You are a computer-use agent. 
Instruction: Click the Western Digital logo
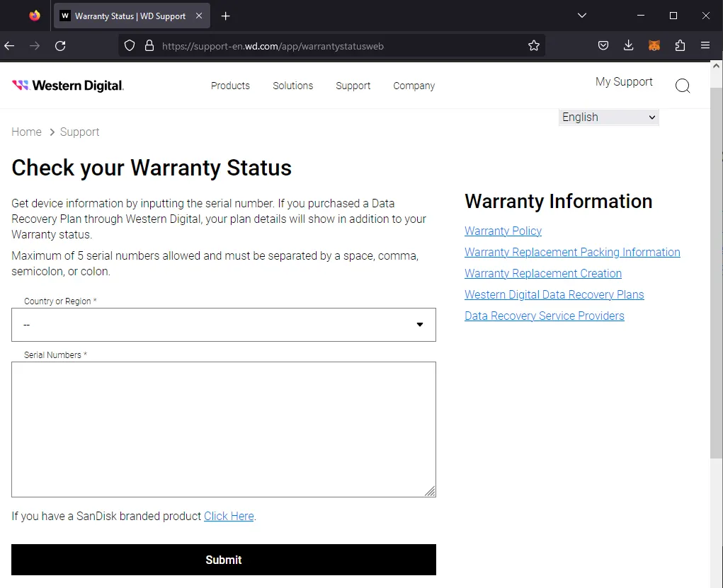[68, 86]
